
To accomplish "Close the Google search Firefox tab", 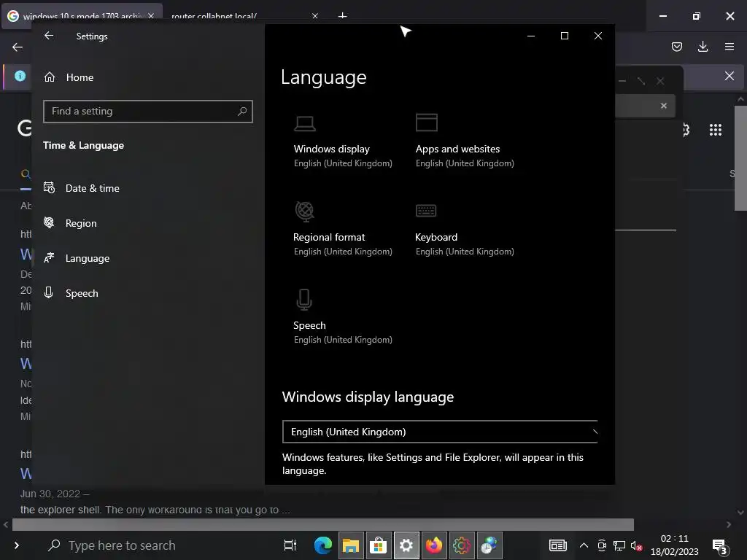I will (151, 16).
